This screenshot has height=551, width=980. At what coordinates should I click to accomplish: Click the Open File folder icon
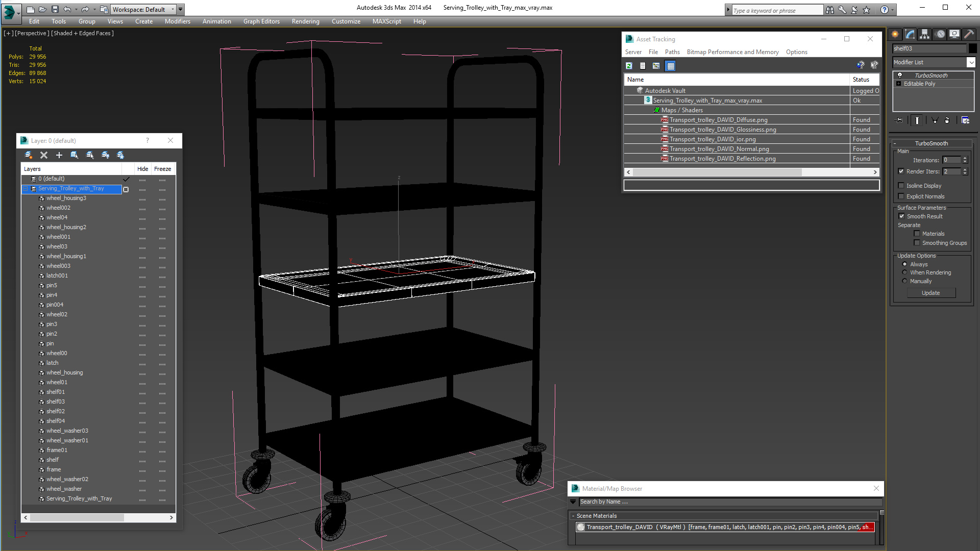(x=43, y=9)
